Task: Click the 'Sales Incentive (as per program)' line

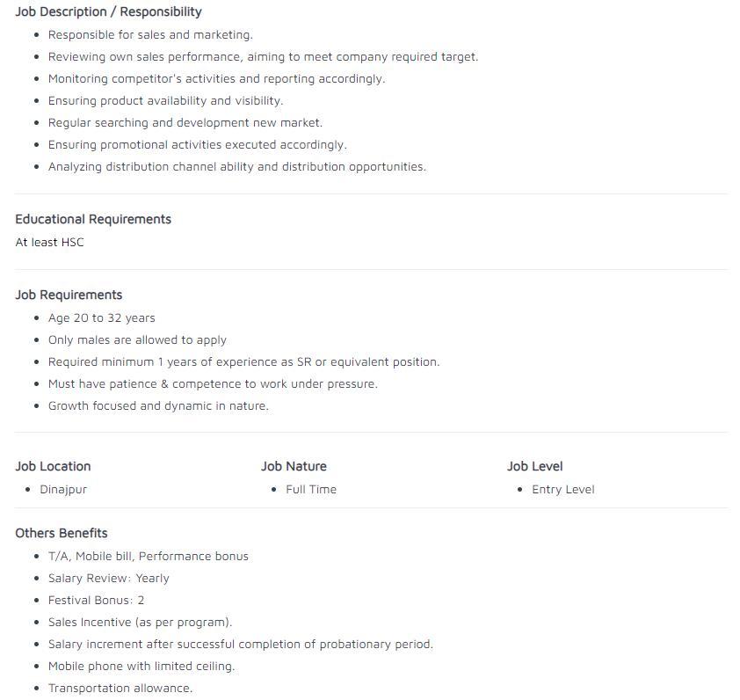Action: pyautogui.click(x=140, y=623)
